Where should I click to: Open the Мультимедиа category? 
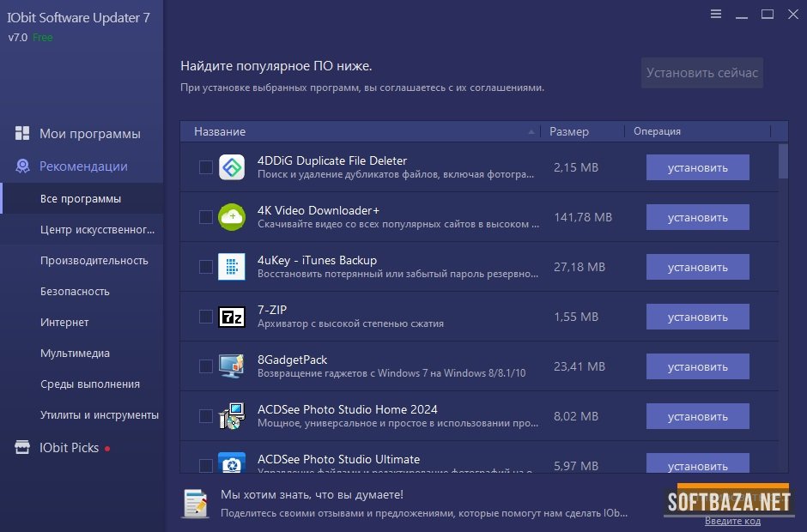(x=75, y=354)
